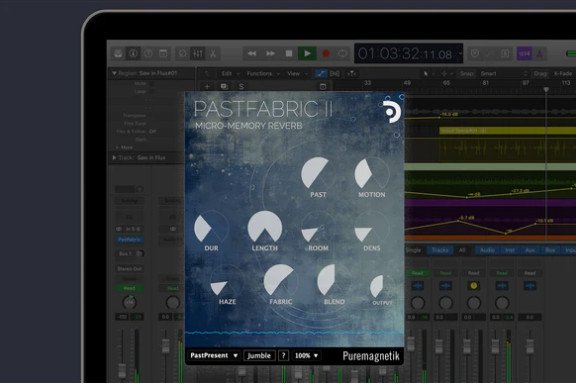Viewport: 576px width, 384px height.
Task: Click the Puremagnetik brand link
Action: [x=371, y=356]
